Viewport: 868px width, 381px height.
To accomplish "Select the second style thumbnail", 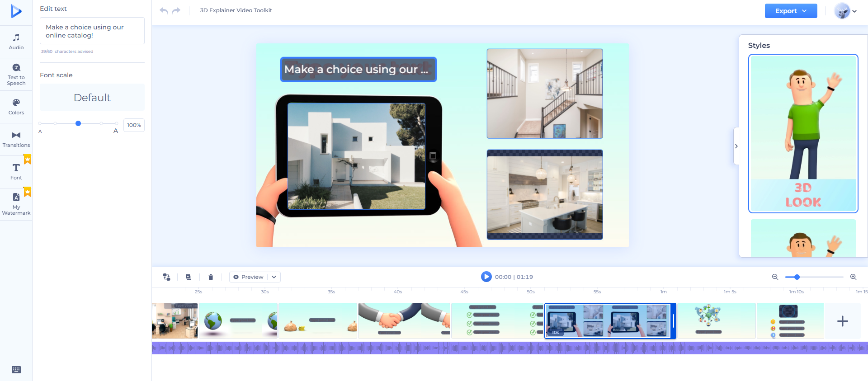I will (803, 238).
